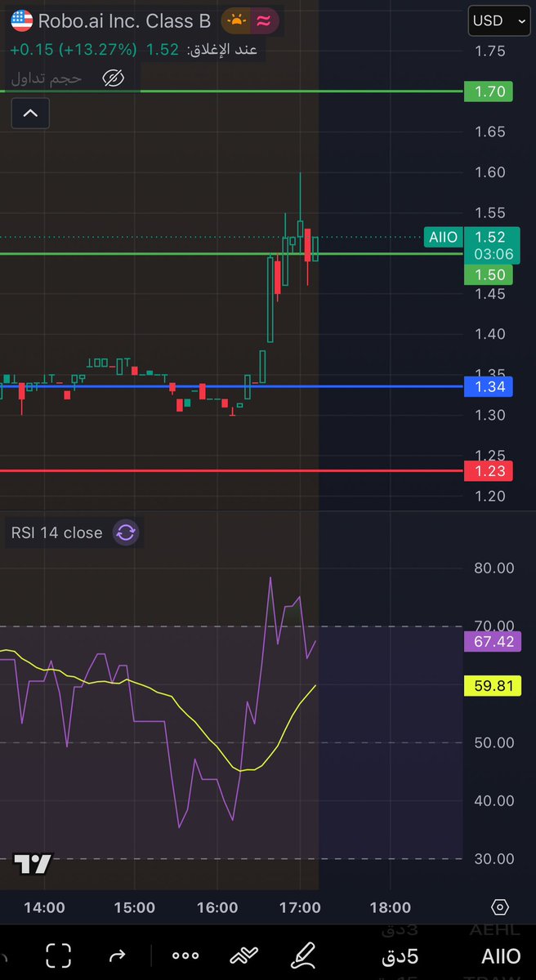Collapse the indicator legend with chevron

click(30, 114)
